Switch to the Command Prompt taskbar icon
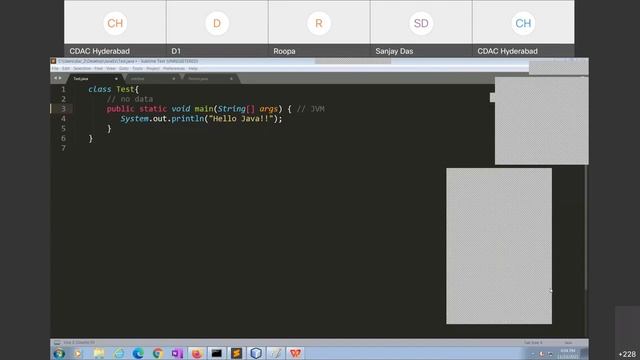Viewport: 640px width, 360px height. click(216, 353)
